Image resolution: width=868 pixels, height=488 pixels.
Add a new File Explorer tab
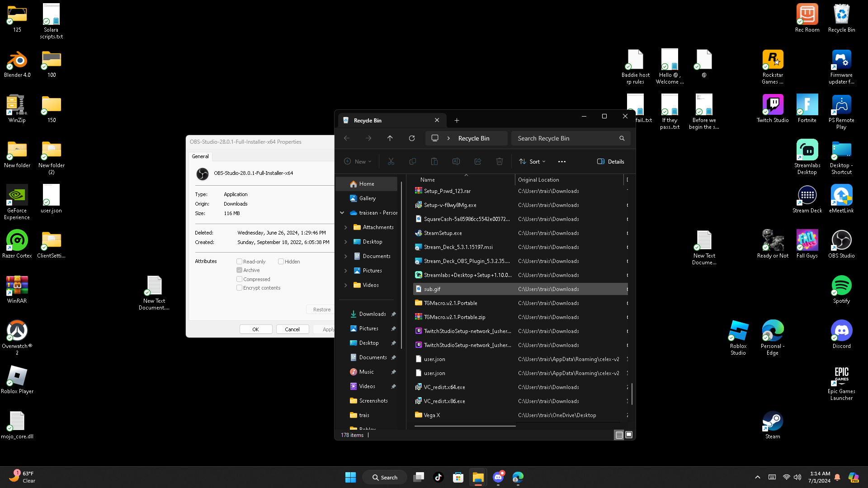pyautogui.click(x=457, y=120)
